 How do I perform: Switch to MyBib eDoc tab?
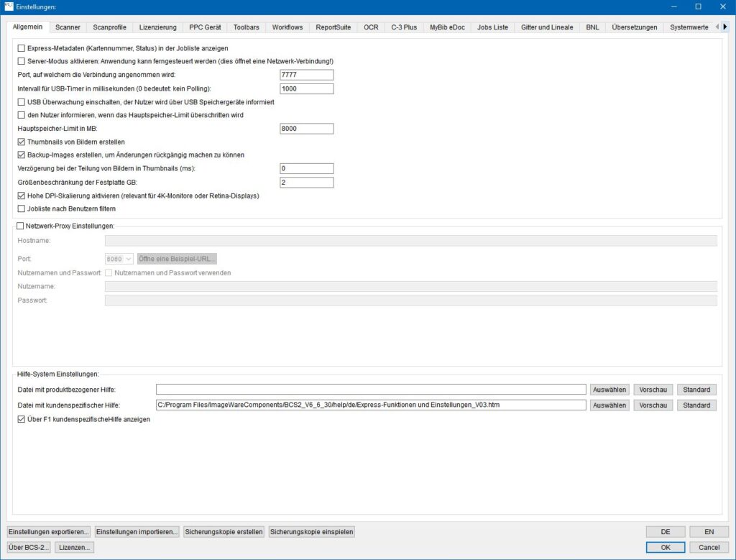pos(447,27)
